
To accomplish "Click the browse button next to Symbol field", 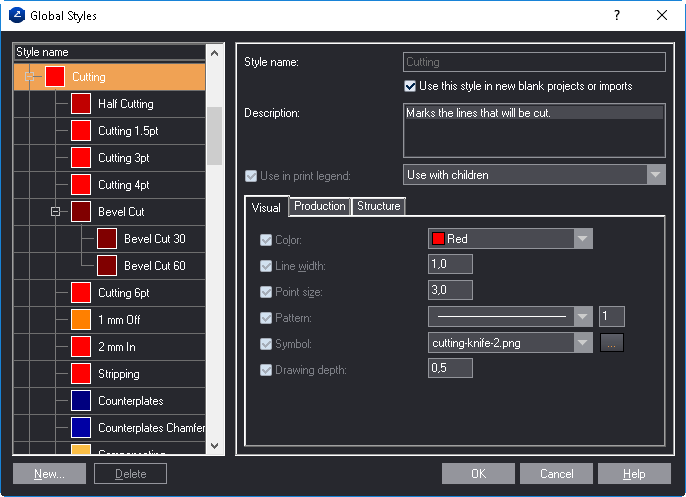I will [611, 343].
